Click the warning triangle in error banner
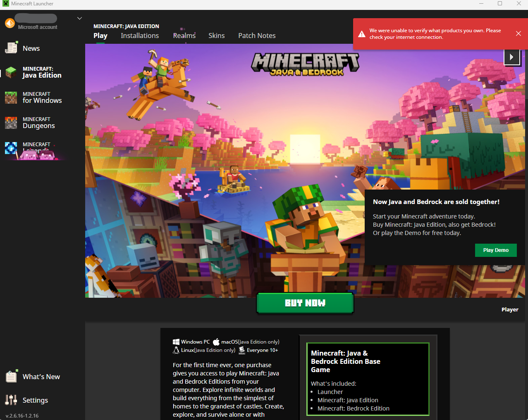The height and width of the screenshot is (420, 528). (x=362, y=34)
